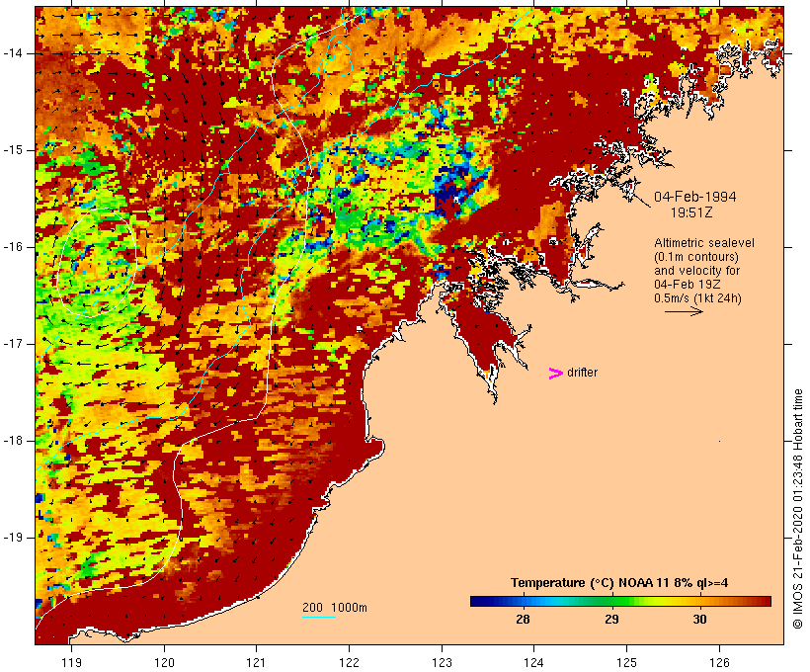The image size is (810, 672).
Task: Click the longitude axis label 124
Action: click(533, 663)
